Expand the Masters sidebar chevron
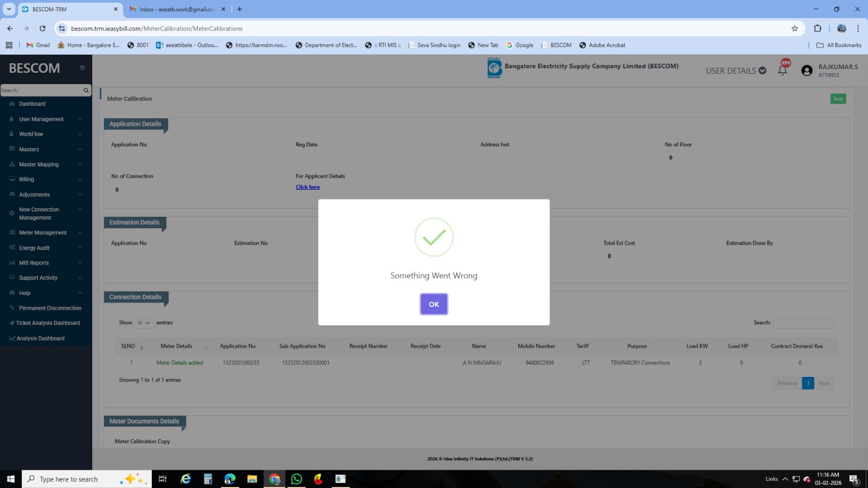Screen dimensions: 868x488 [x=80, y=150]
